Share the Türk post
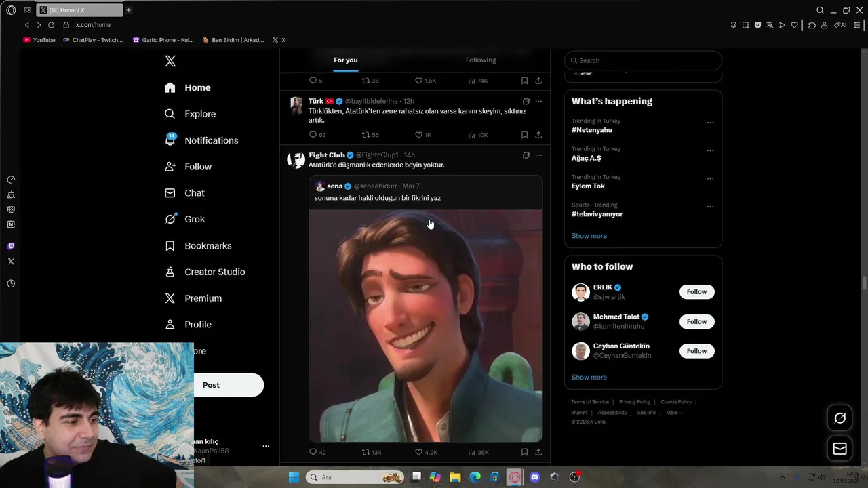Viewport: 868px width, 488px height. pyautogui.click(x=538, y=135)
